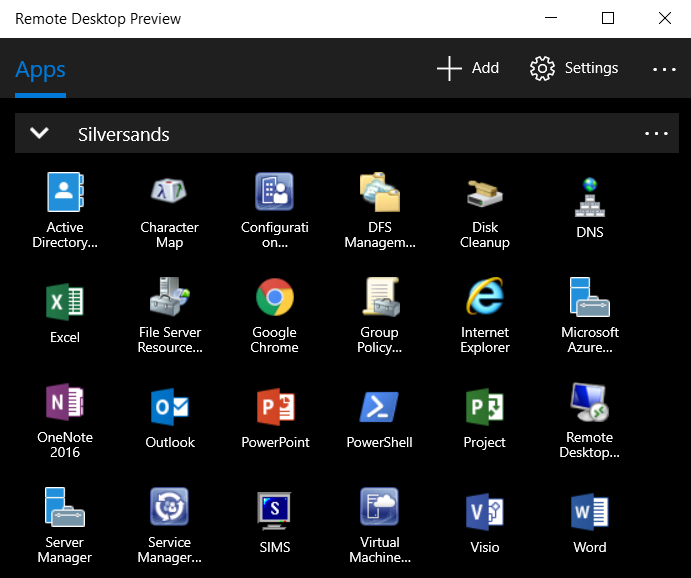Select the Apps tab
This screenshot has width=691, height=578.
pyautogui.click(x=41, y=70)
